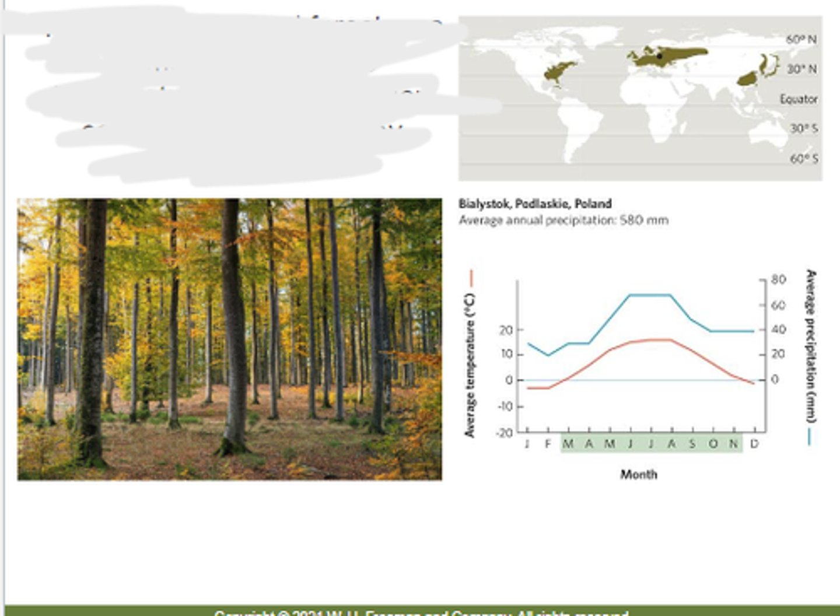Click the '60° N' latitude label
The height and width of the screenshot is (616, 840).
(x=801, y=40)
